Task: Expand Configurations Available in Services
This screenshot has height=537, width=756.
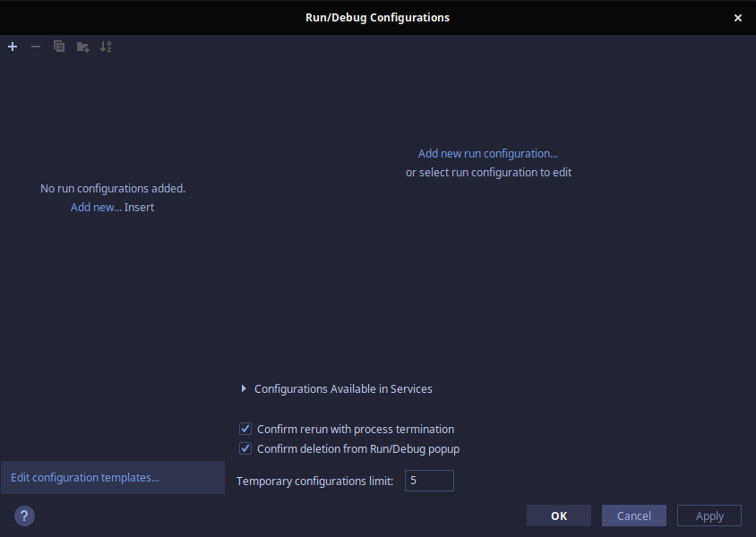Action: 244,388
